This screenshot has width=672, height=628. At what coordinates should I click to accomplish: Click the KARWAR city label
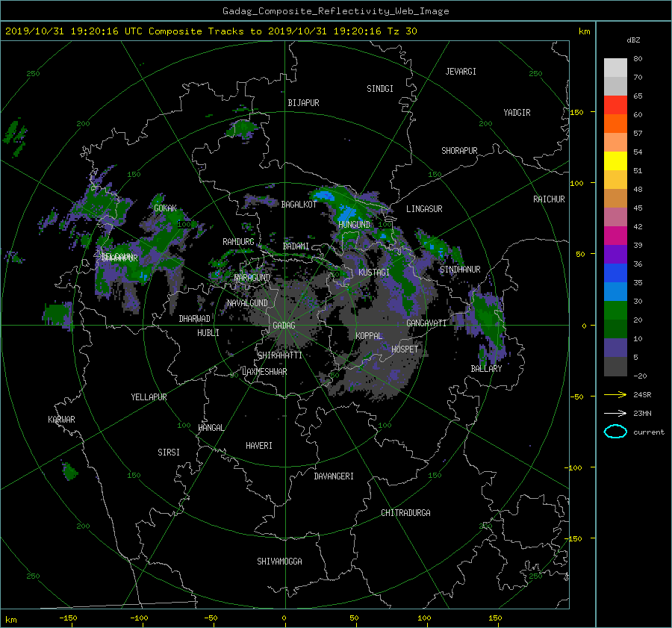tap(61, 420)
